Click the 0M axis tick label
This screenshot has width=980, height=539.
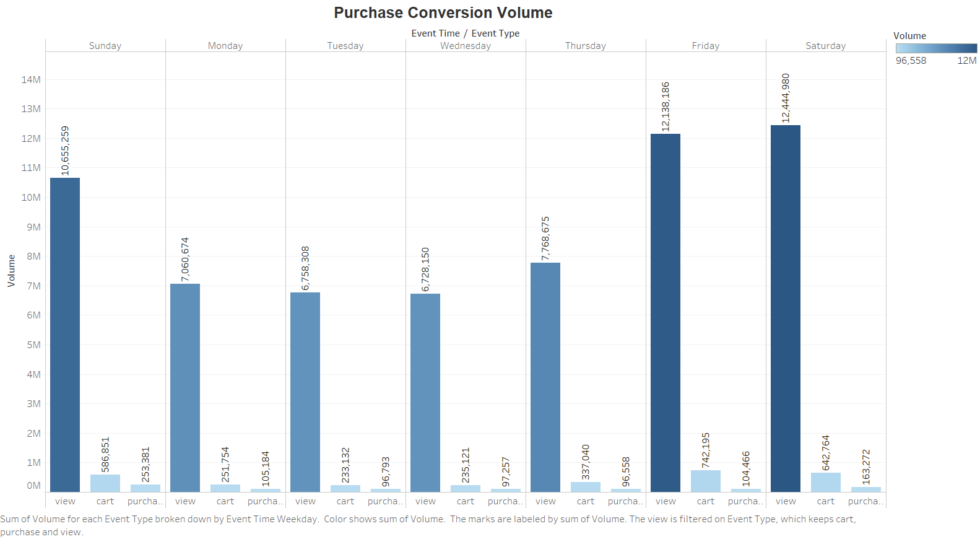(33, 486)
